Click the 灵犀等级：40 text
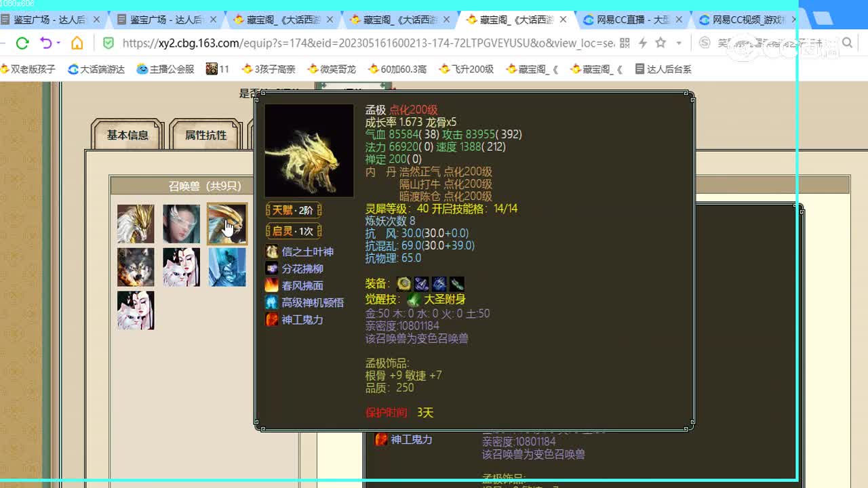The height and width of the screenshot is (488, 868). pyautogui.click(x=397, y=209)
